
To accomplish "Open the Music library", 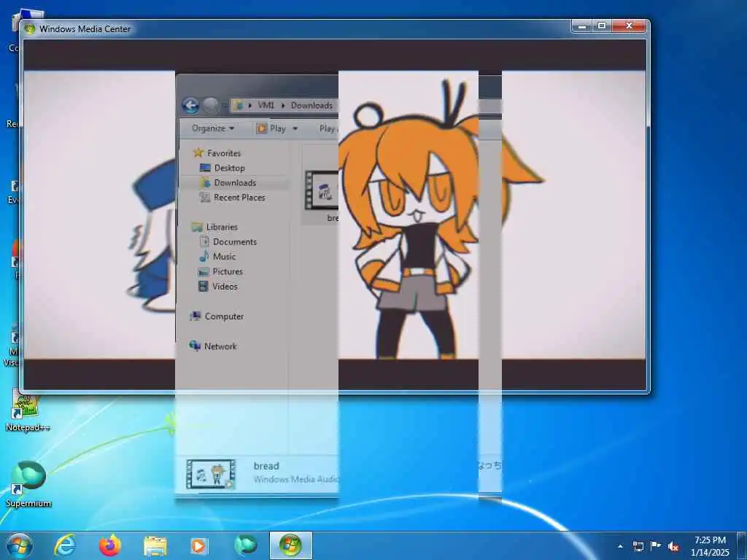I will pos(217,256).
